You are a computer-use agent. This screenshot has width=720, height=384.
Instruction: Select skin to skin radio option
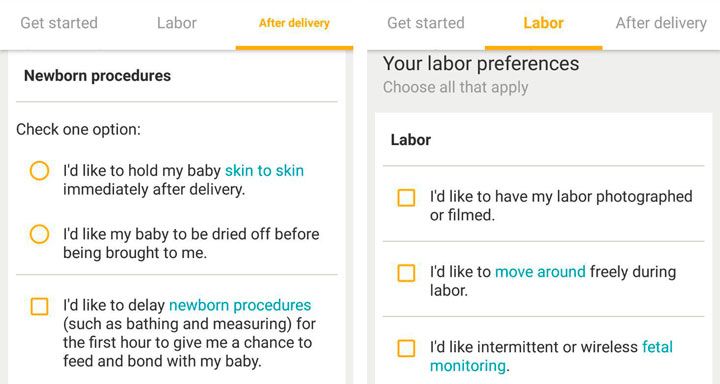[39, 170]
